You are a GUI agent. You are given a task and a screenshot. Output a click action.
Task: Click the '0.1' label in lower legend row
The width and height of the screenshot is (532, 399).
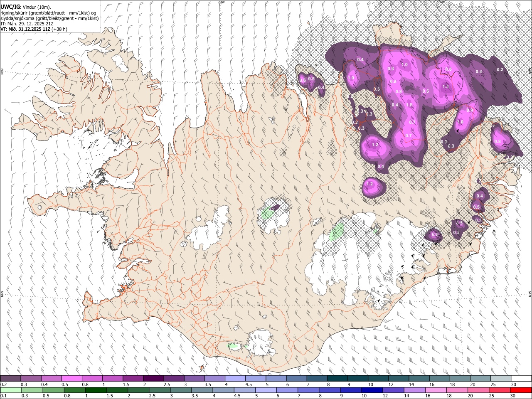point(4,396)
